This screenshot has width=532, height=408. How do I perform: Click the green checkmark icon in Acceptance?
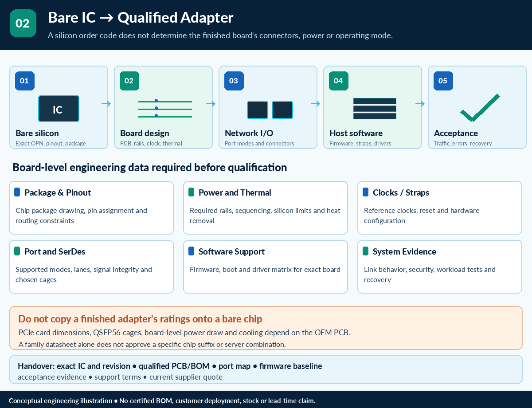click(480, 108)
